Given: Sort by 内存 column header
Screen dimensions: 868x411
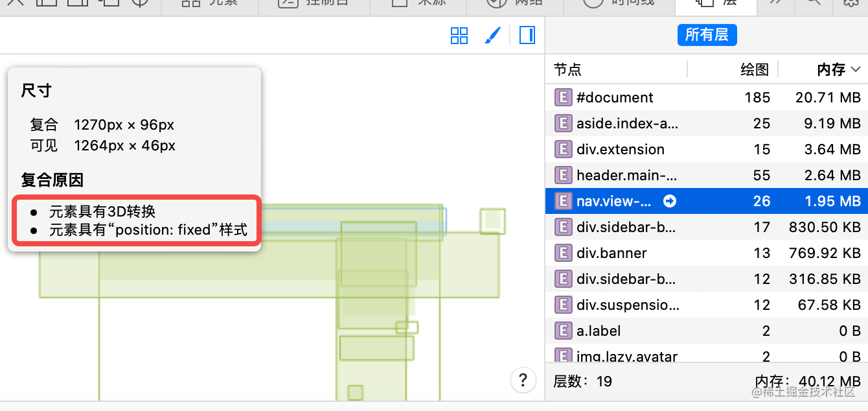Looking at the screenshot, I should (831, 69).
